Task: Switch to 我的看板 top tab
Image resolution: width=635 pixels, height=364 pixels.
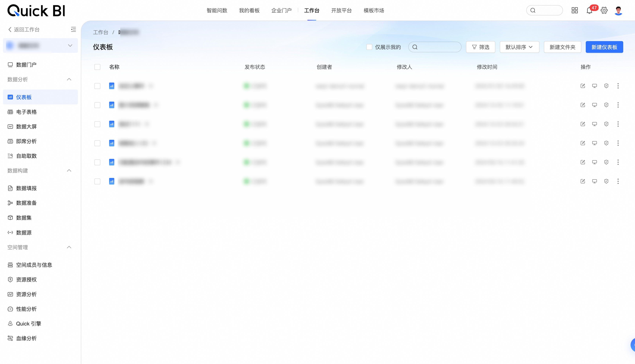Action: (x=249, y=10)
